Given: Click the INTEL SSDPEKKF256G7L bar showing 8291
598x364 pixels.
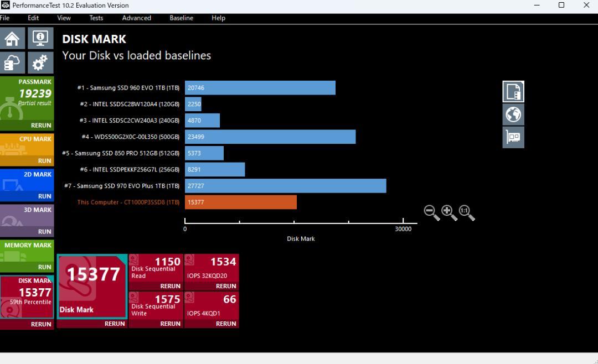Looking at the screenshot, I should point(215,170).
